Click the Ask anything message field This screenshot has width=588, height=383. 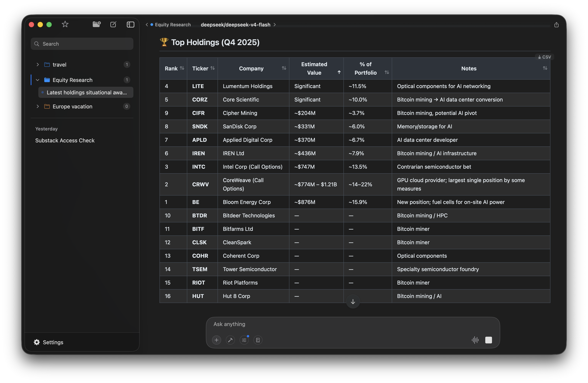(x=353, y=324)
